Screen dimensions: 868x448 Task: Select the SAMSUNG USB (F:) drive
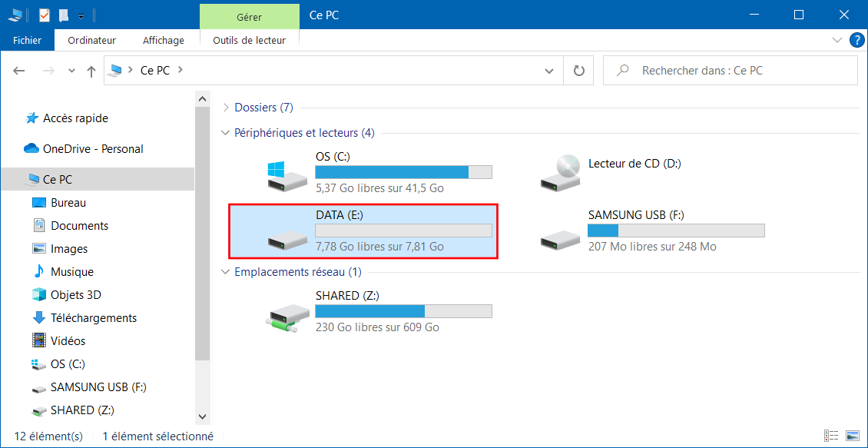pos(653,231)
